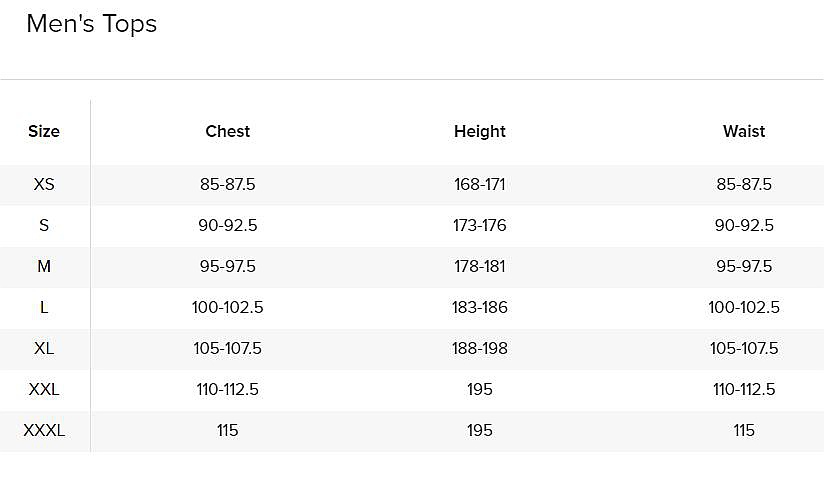Image resolution: width=824 pixels, height=479 pixels.
Task: Click the Waist column header
Action: coord(743,131)
